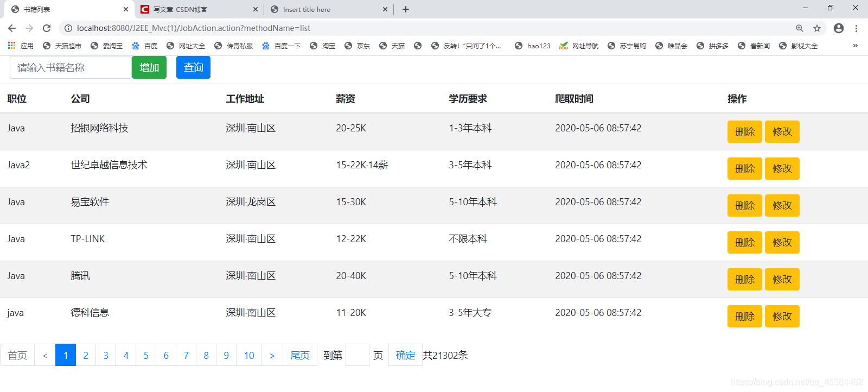Open the 百度 bookmark
Screen dimensions: 868x392
pos(144,46)
